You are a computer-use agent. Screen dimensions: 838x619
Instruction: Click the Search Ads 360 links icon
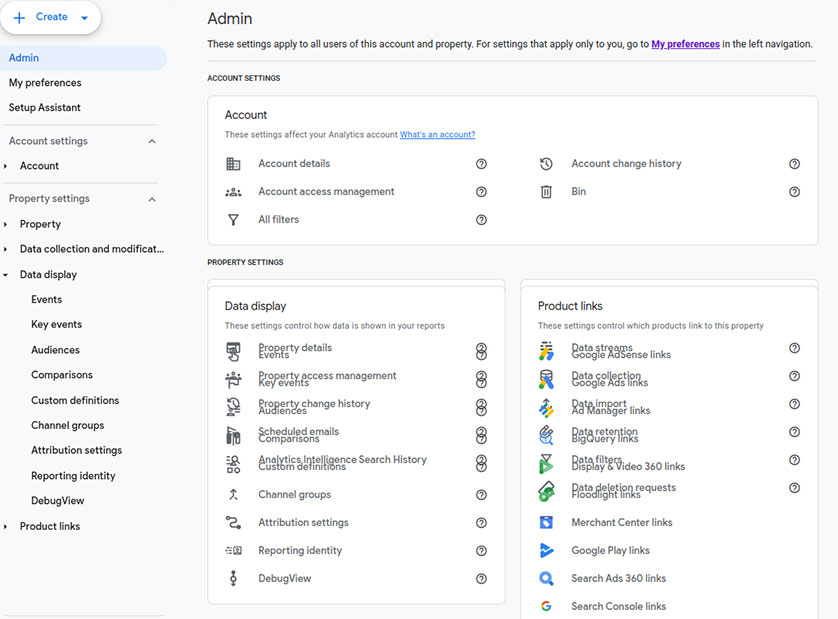click(x=546, y=578)
